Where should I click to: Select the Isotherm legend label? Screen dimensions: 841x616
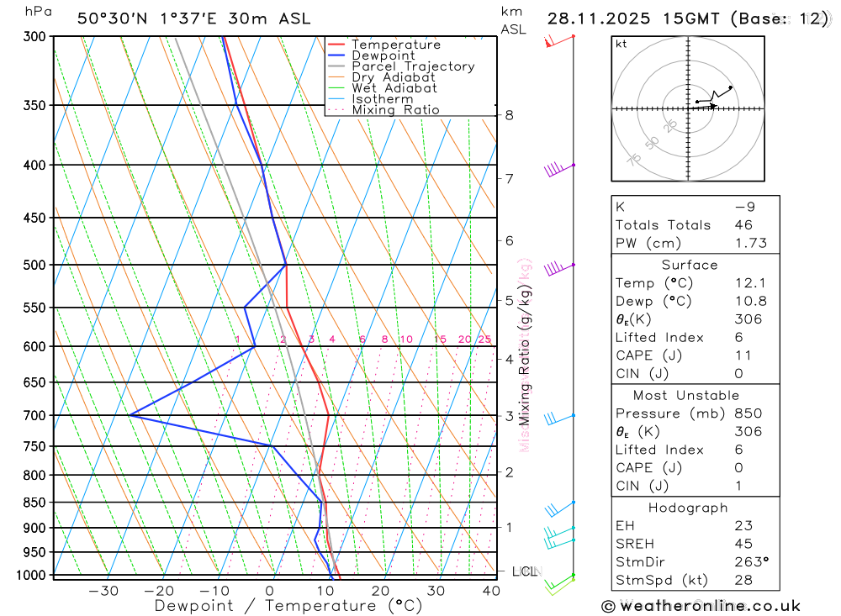pyautogui.click(x=383, y=99)
